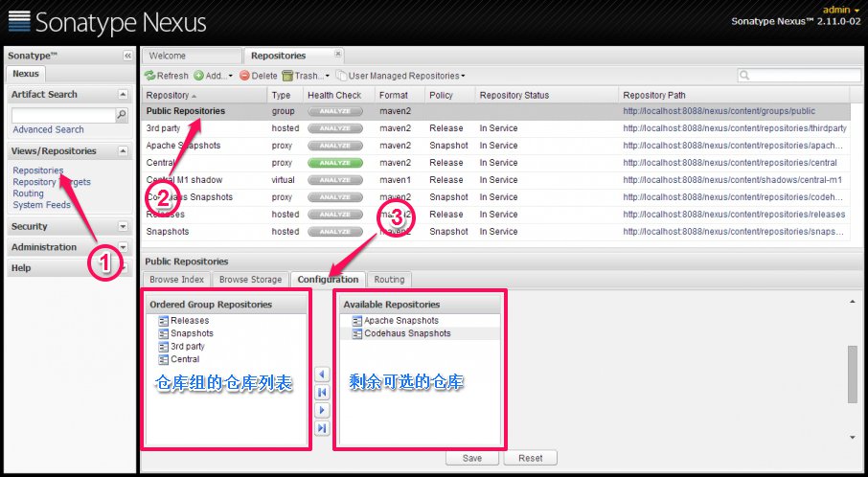Close the Repositories tab
Viewport: 868px width, 477px height.
click(337, 54)
